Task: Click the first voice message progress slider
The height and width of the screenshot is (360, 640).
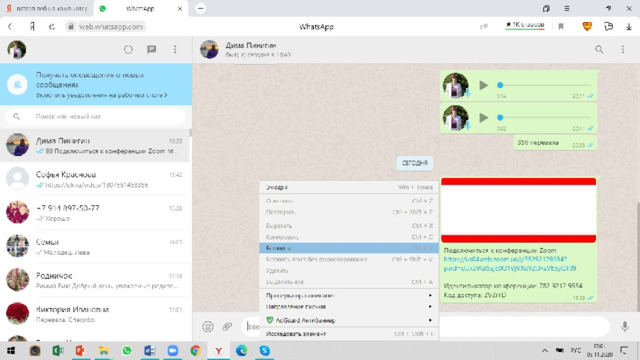Action: (544, 85)
